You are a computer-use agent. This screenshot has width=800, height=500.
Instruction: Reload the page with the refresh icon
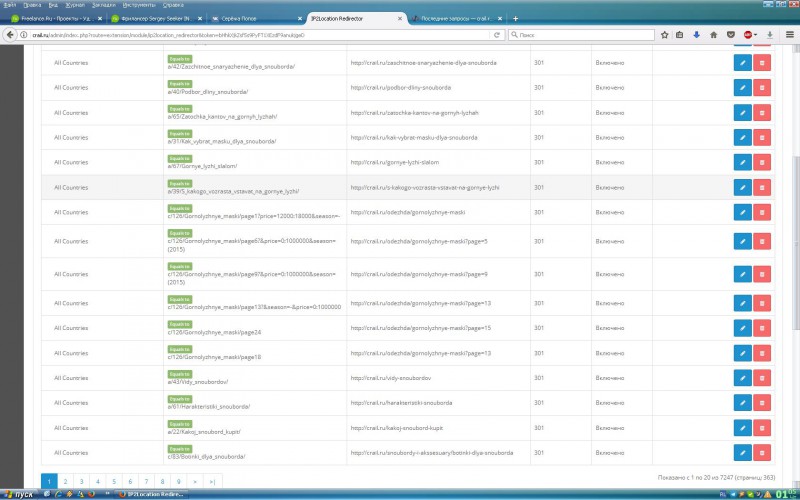click(496, 35)
